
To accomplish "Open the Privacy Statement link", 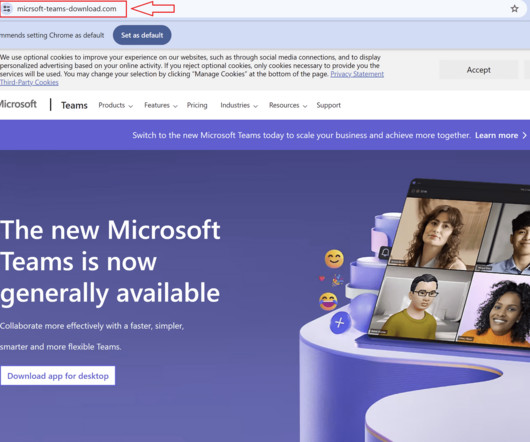I will click(357, 74).
